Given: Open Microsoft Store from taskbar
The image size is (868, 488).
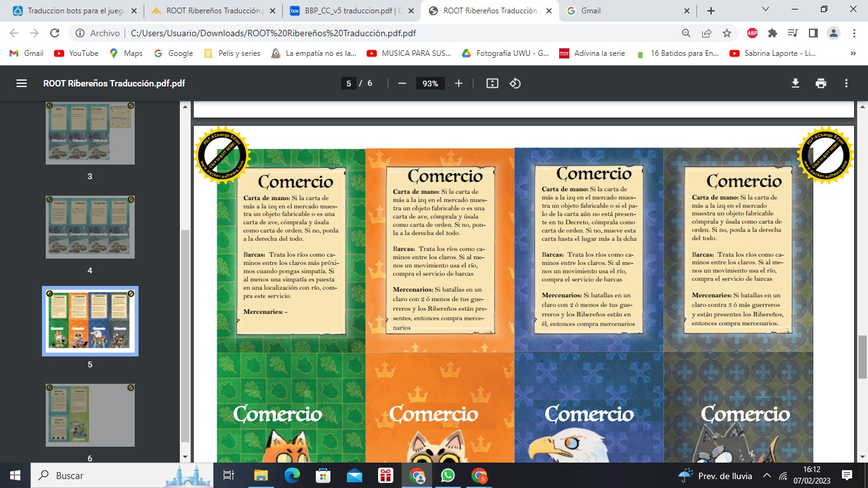Looking at the screenshot, I should (323, 475).
